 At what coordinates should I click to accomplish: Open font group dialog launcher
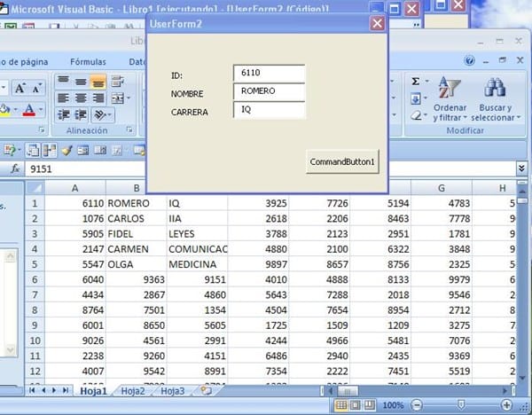pyautogui.click(x=42, y=129)
